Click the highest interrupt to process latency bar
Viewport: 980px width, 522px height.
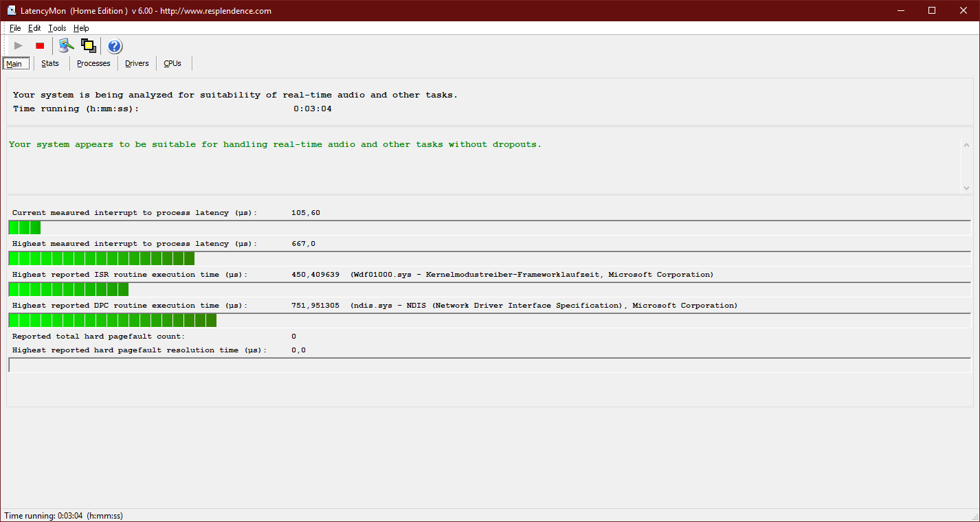coord(489,259)
